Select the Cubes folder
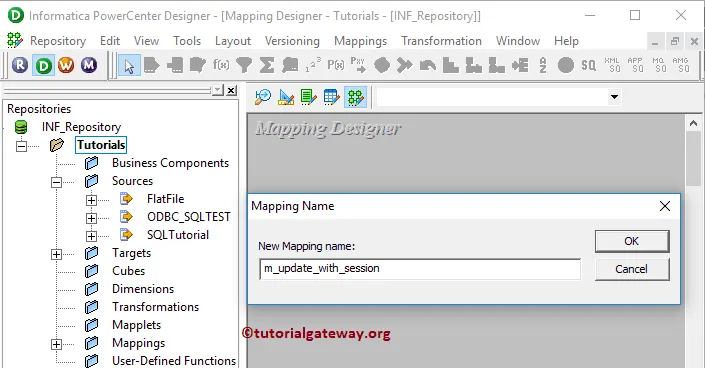705x368 pixels. click(x=129, y=271)
